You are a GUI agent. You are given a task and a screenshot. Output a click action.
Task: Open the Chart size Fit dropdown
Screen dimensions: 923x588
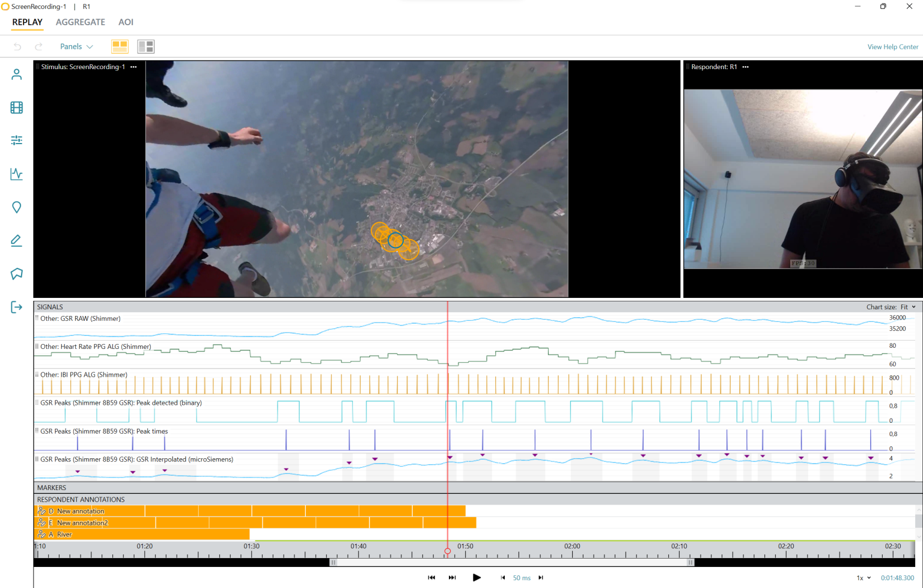click(x=908, y=307)
